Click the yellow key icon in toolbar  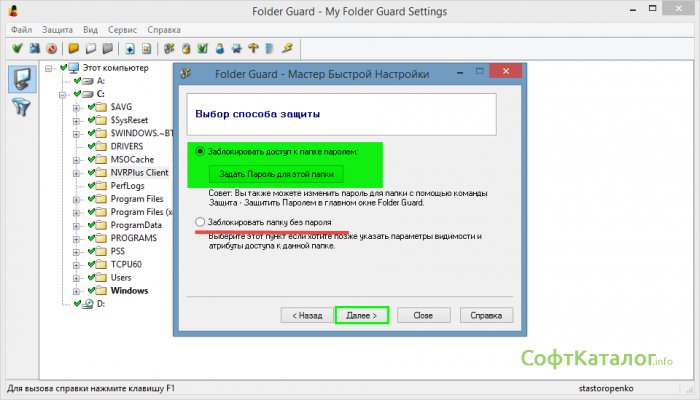click(287, 48)
